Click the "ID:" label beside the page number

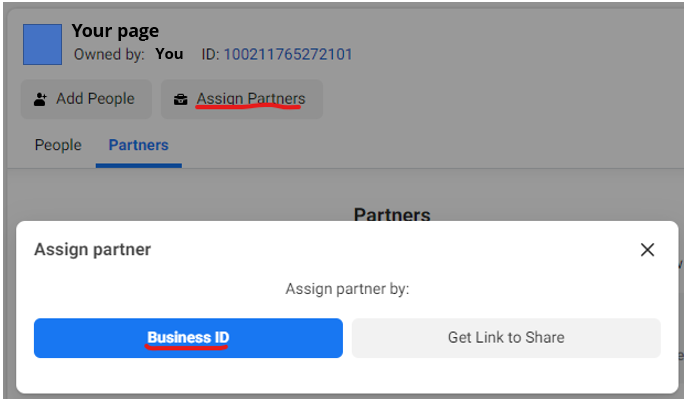click(x=210, y=54)
